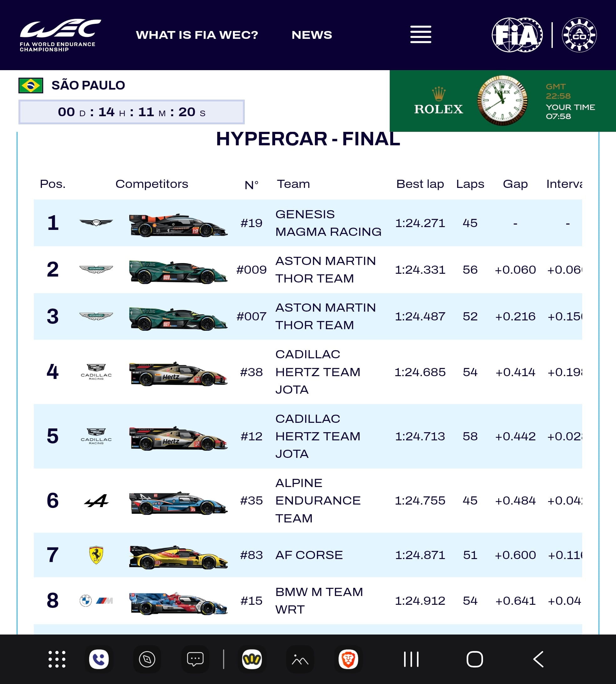The image size is (616, 684).
Task: Open the Brave browser icon
Action: tap(348, 659)
